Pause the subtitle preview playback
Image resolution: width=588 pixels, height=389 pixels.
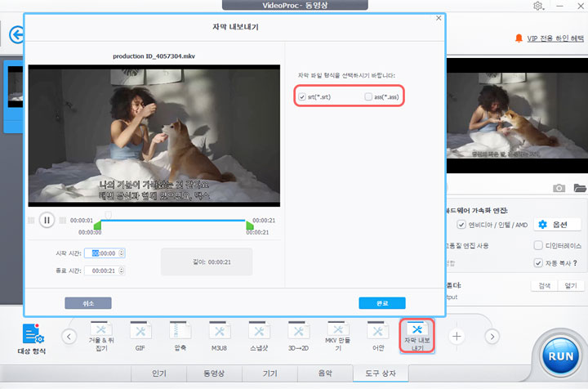(47, 220)
